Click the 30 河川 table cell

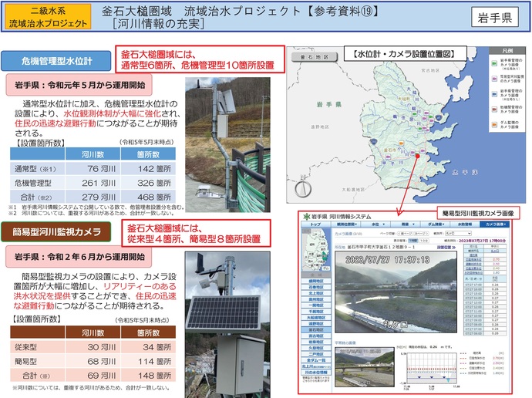pyautogui.click(x=93, y=347)
